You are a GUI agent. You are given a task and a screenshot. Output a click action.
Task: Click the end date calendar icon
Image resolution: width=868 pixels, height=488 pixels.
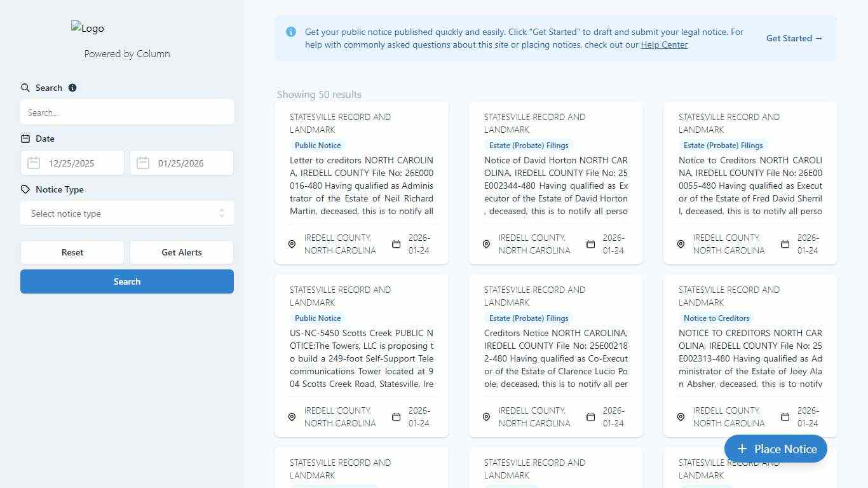(143, 163)
